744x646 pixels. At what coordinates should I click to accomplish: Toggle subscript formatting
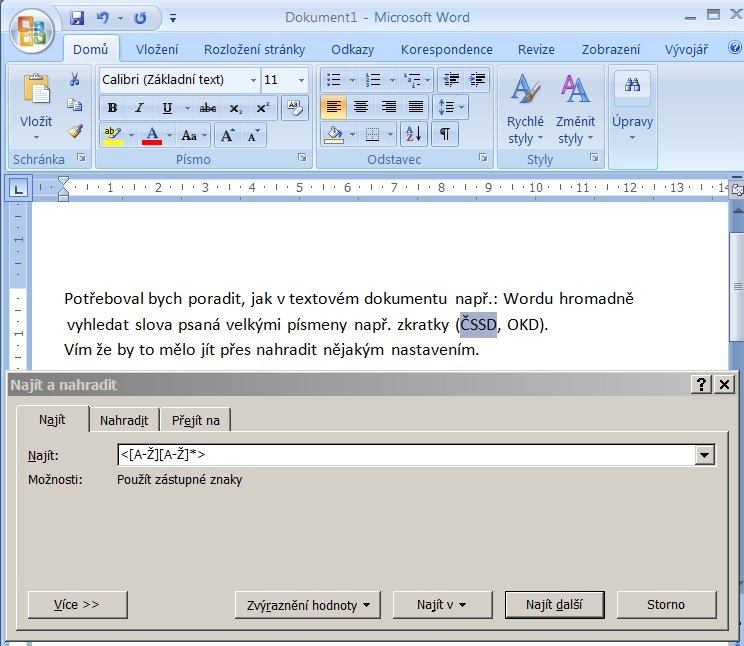[x=235, y=108]
